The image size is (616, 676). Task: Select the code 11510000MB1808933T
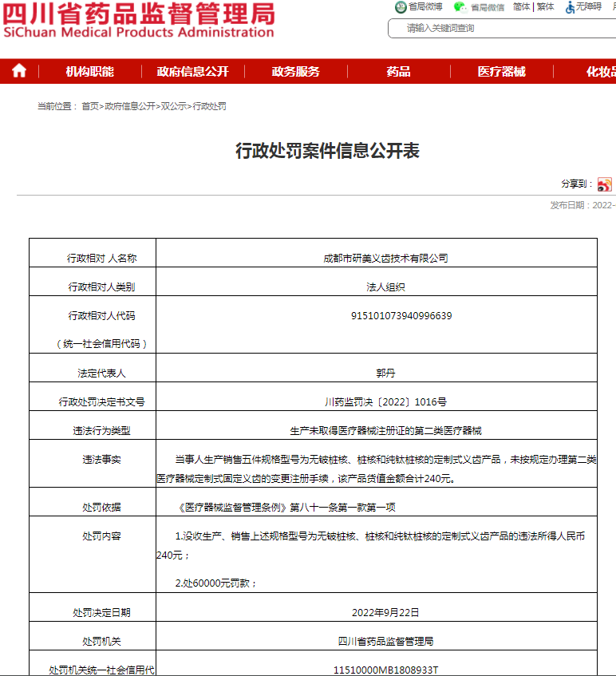(x=385, y=670)
